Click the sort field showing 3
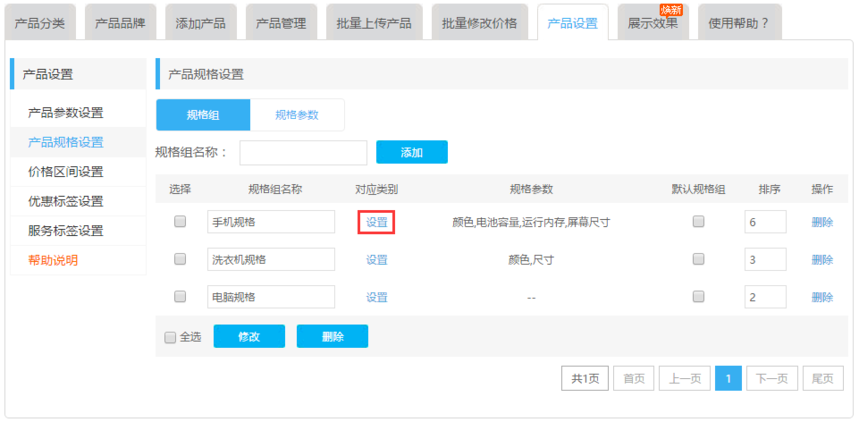Screen dimensions: 859x422 pos(765,259)
